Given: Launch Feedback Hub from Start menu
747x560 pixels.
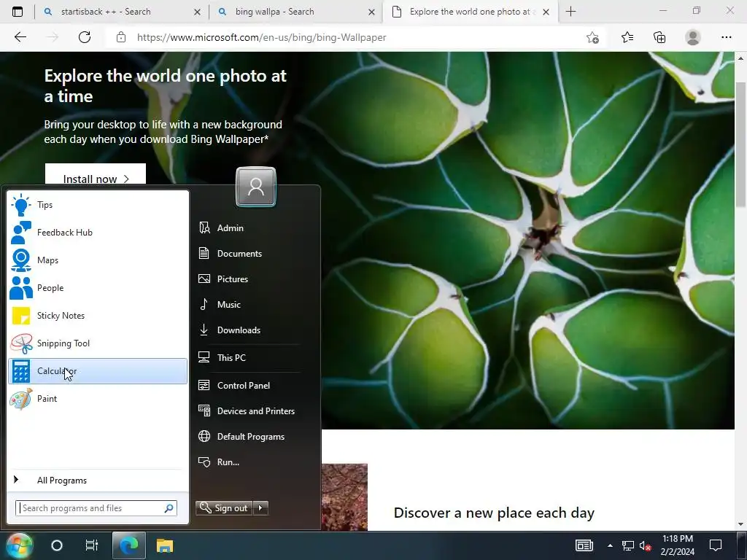Looking at the screenshot, I should 98,233.
